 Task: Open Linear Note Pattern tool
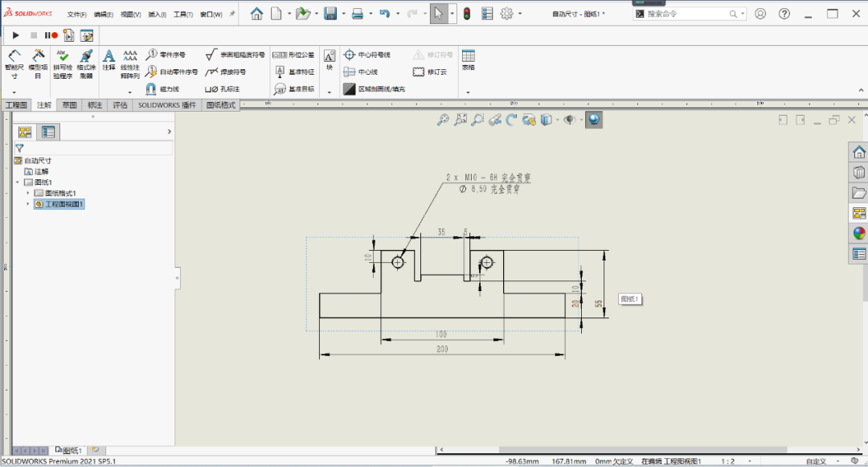pos(130,63)
